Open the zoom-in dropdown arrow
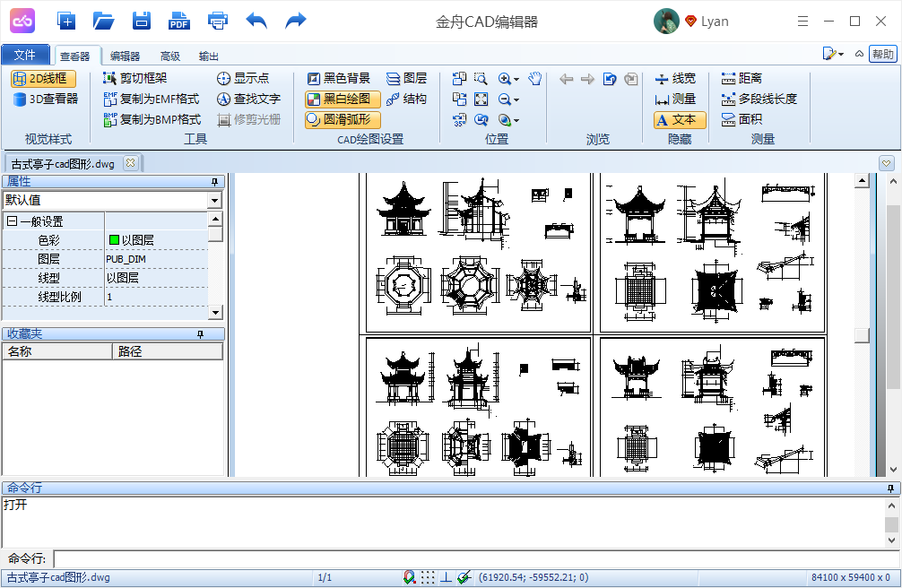The image size is (902, 588). click(517, 80)
